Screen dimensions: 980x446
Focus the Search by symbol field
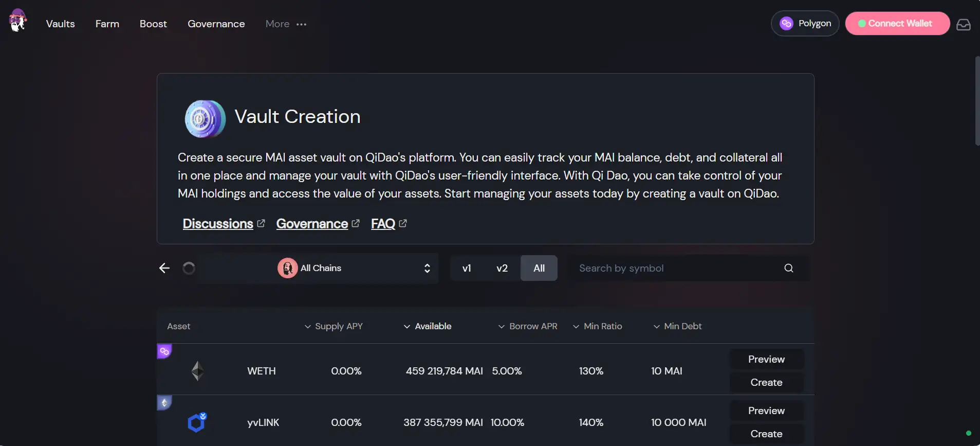(673, 268)
